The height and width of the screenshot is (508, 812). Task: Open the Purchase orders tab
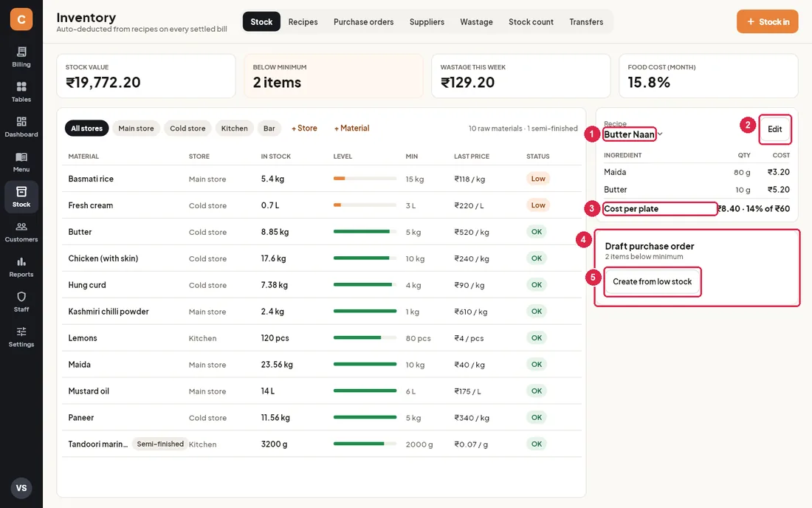pos(363,21)
